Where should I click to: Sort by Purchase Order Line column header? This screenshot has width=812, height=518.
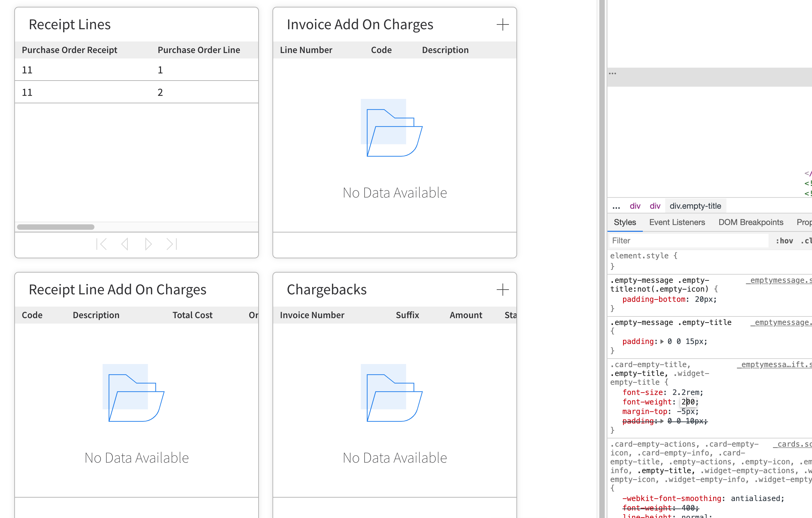coord(199,50)
